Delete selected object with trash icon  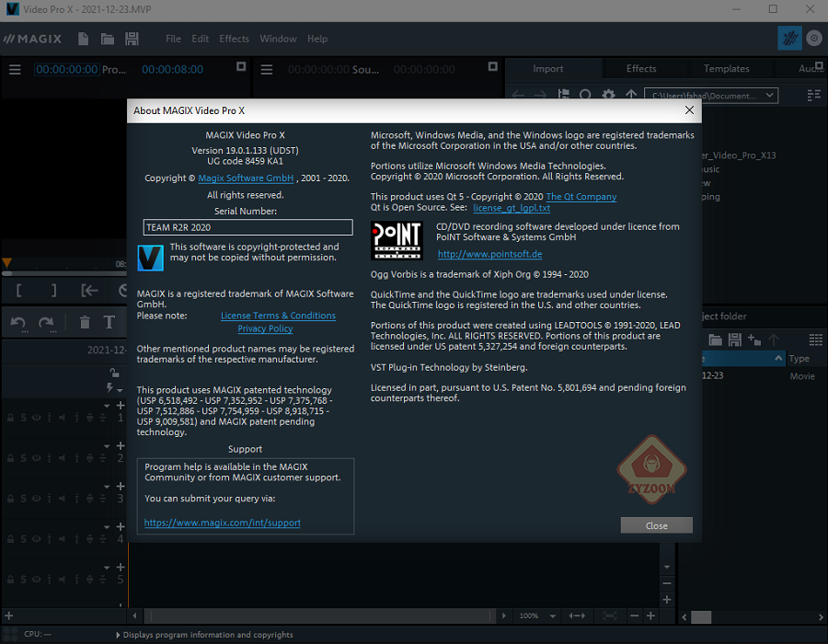click(85, 322)
